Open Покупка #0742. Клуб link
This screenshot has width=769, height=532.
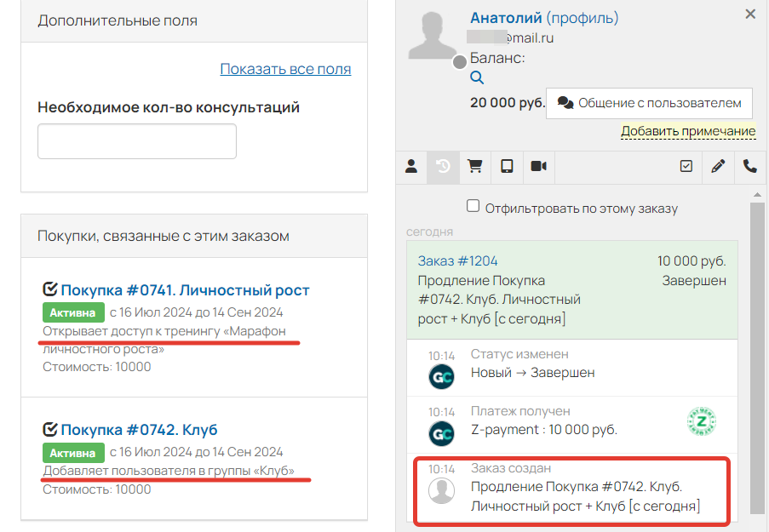139,430
